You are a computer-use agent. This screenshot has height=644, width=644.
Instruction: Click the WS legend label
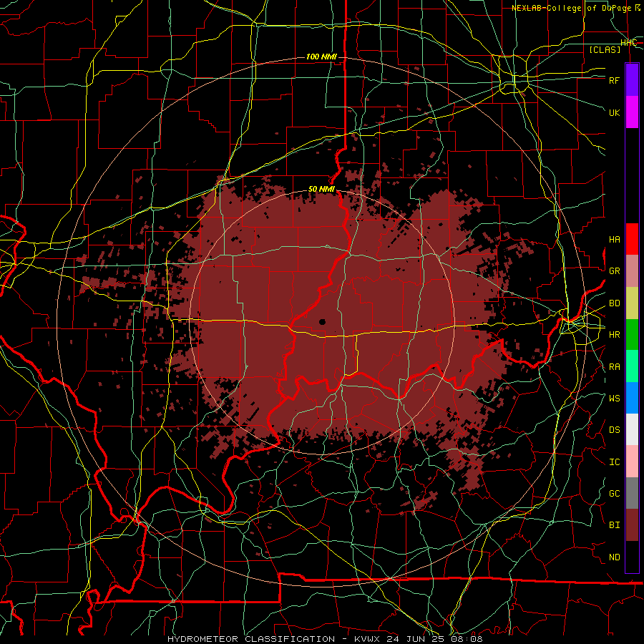(615, 399)
